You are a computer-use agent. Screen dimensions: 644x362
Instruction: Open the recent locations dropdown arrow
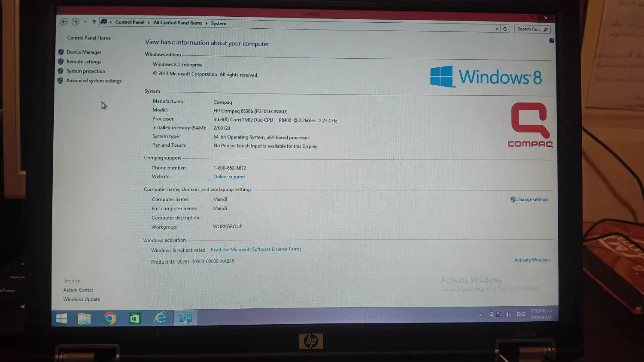tap(85, 22)
